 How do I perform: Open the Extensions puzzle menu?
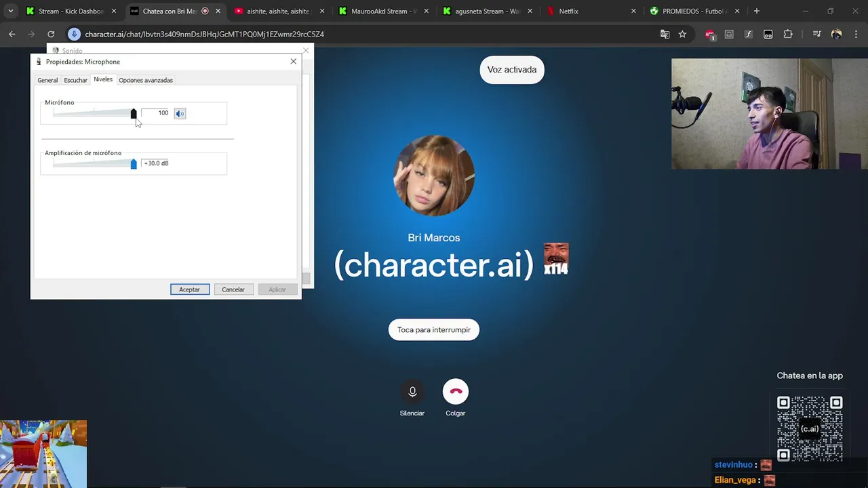[788, 34]
